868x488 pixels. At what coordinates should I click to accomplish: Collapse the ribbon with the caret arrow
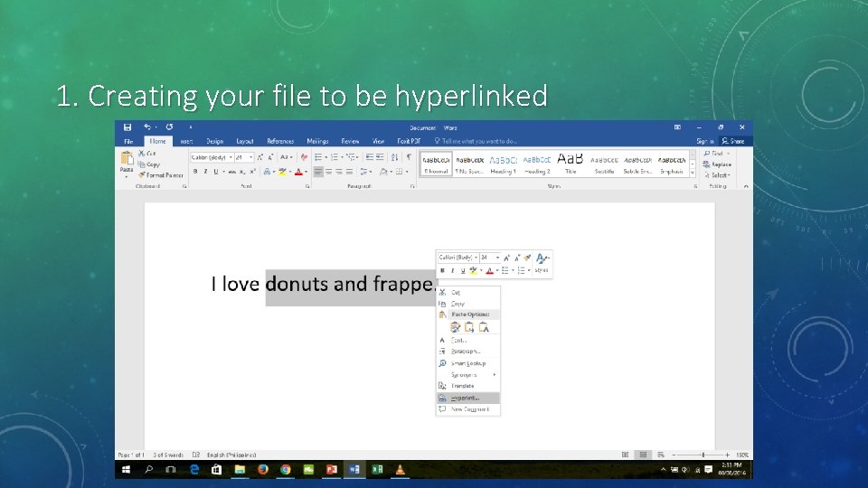coord(746,186)
